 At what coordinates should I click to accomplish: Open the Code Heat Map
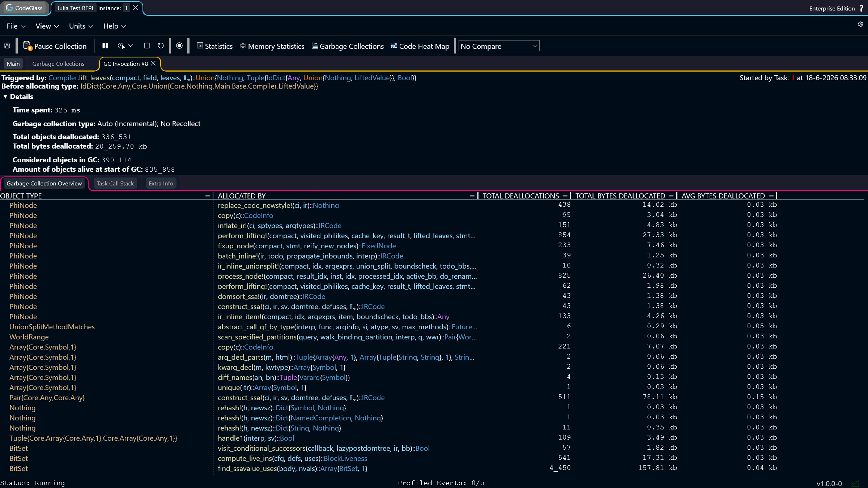[x=420, y=46]
